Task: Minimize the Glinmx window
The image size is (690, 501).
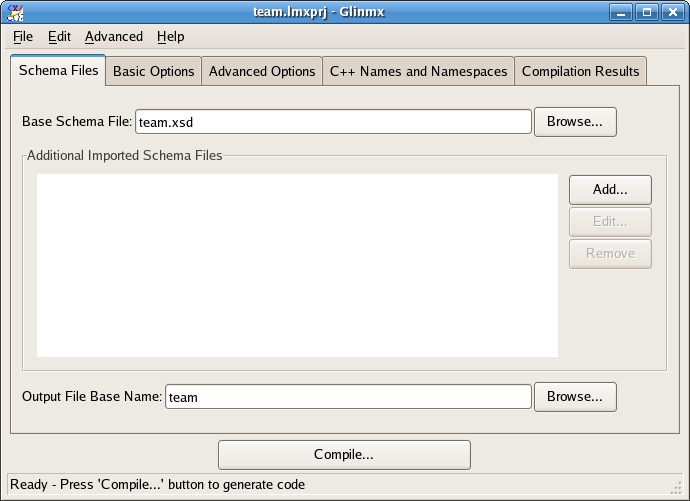Action: tap(621, 12)
